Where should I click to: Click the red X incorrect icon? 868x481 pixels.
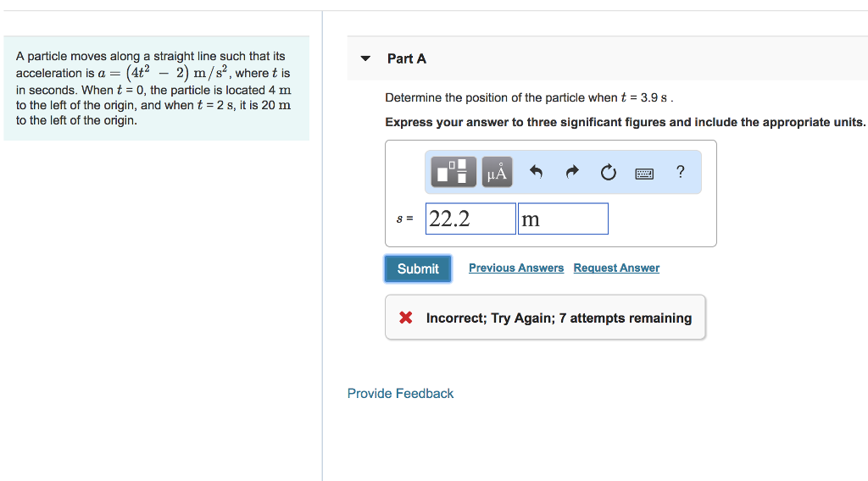click(406, 318)
